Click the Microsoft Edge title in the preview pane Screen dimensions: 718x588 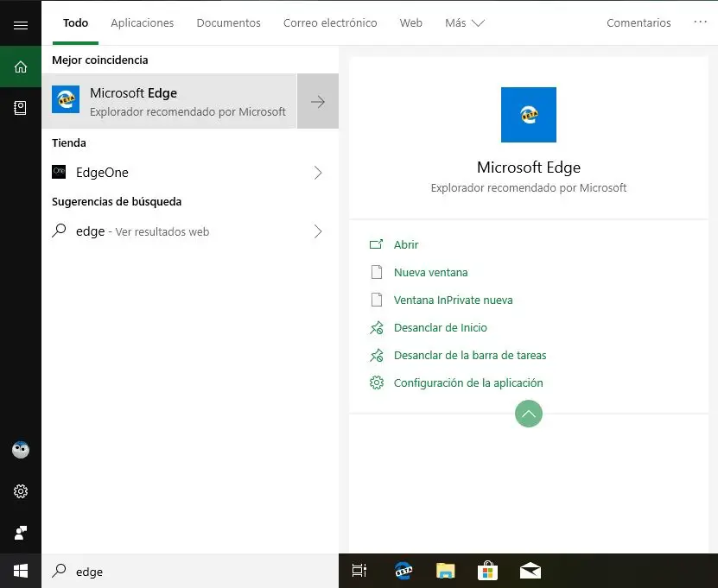[529, 168]
